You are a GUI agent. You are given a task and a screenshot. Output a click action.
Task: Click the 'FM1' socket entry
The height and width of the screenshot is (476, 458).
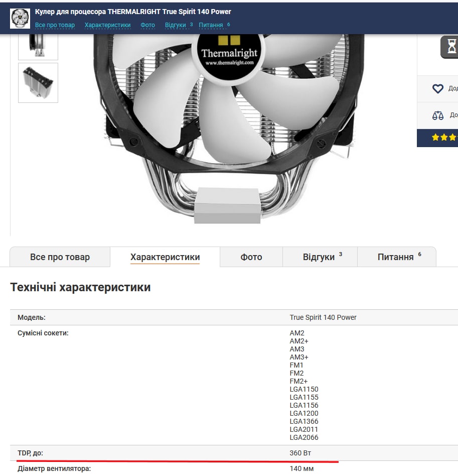pyautogui.click(x=296, y=365)
